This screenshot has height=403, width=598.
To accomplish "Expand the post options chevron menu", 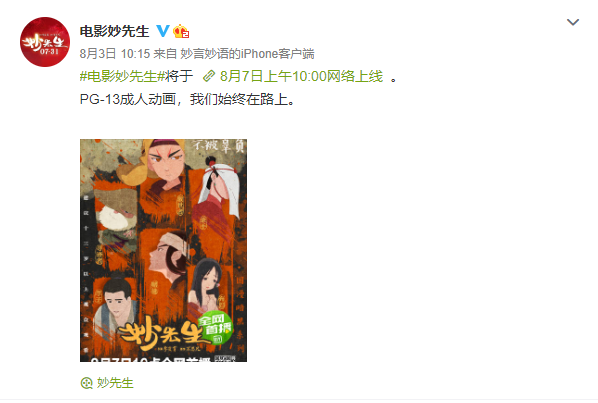I will [572, 22].
